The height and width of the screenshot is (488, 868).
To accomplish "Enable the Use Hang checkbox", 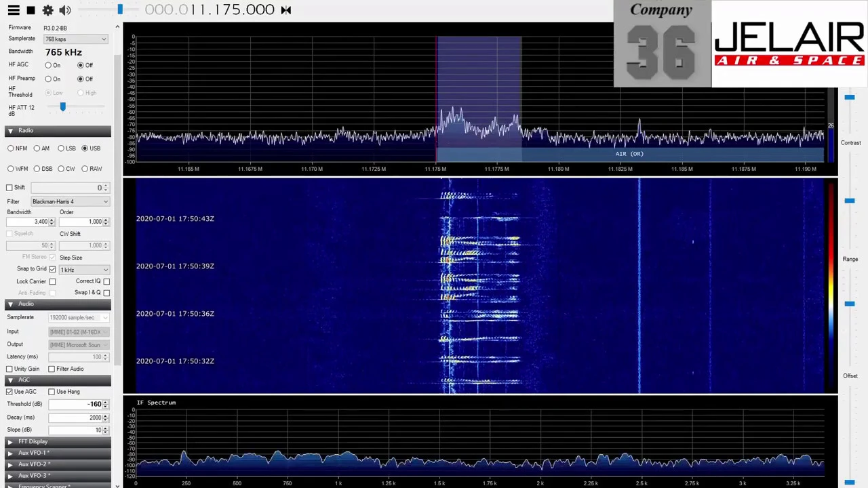I will coord(52,392).
